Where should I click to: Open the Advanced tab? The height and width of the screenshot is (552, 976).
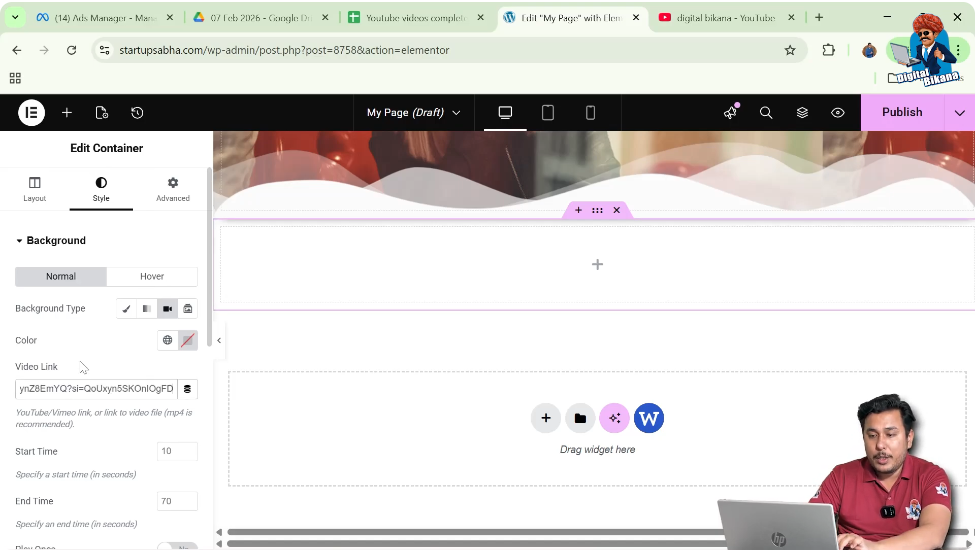[172, 189]
